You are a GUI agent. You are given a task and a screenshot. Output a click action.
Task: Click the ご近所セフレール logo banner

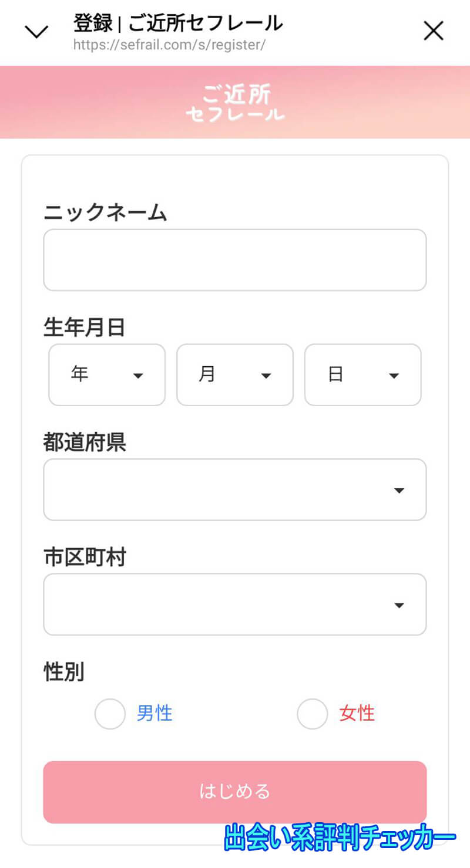235,103
